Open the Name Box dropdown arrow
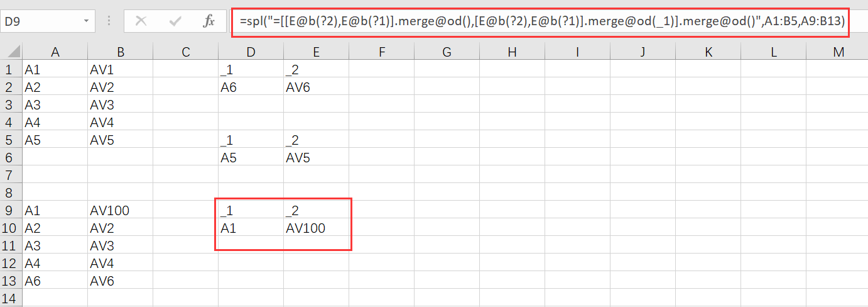 pos(86,21)
